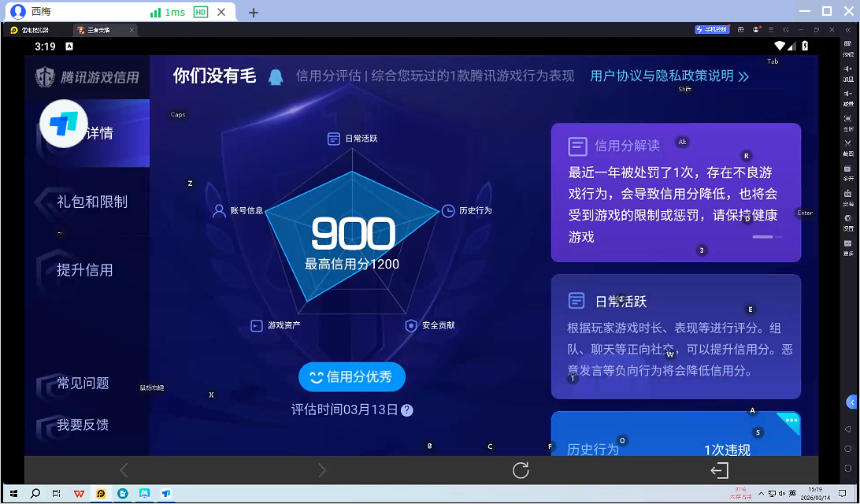Click the exit door icon in bottom navigation
The height and width of the screenshot is (504, 860).
click(x=719, y=470)
